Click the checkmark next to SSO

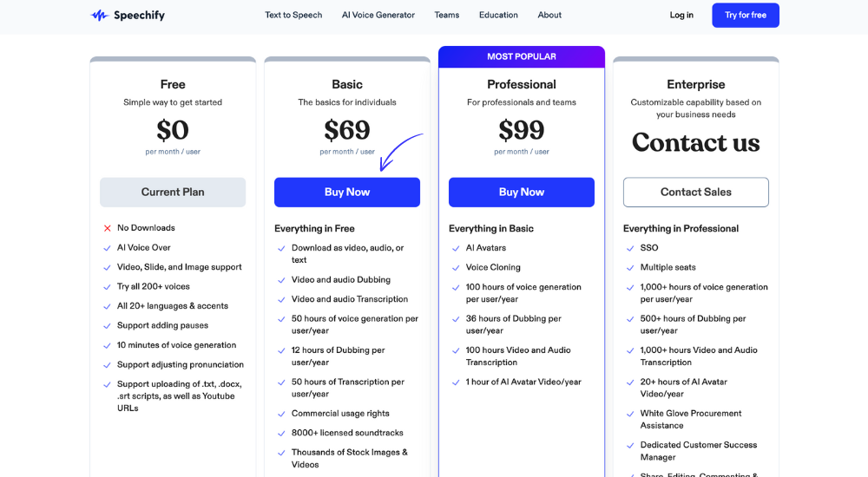point(630,248)
